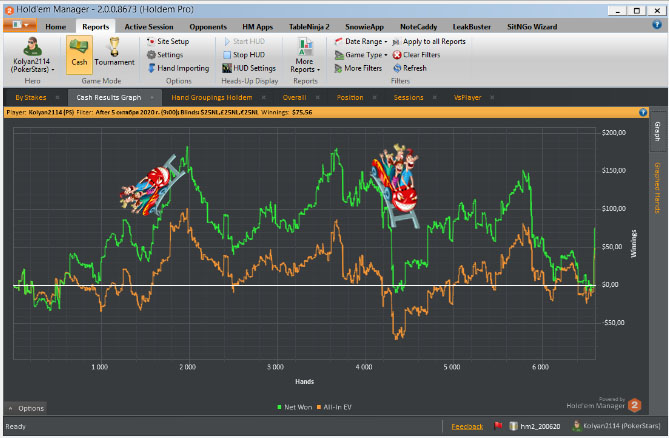Open the Hero player selector Kolyan2114
This screenshot has height=438, width=669.
[32, 55]
